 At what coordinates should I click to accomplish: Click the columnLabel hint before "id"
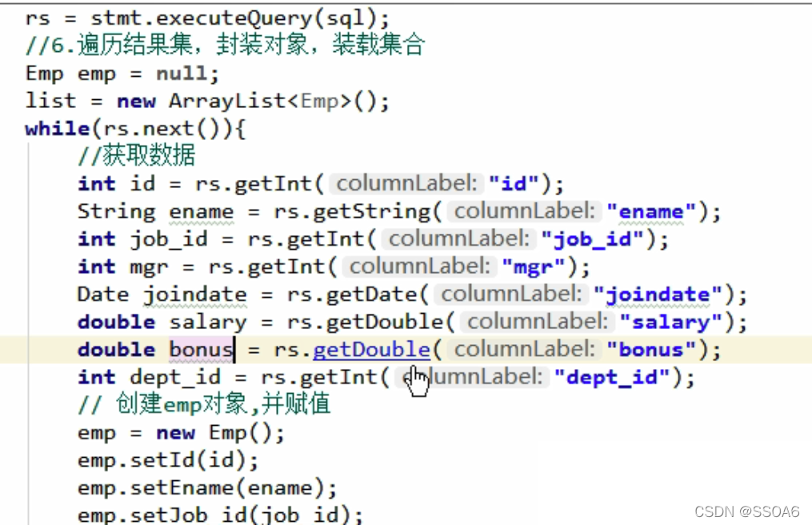(406, 184)
